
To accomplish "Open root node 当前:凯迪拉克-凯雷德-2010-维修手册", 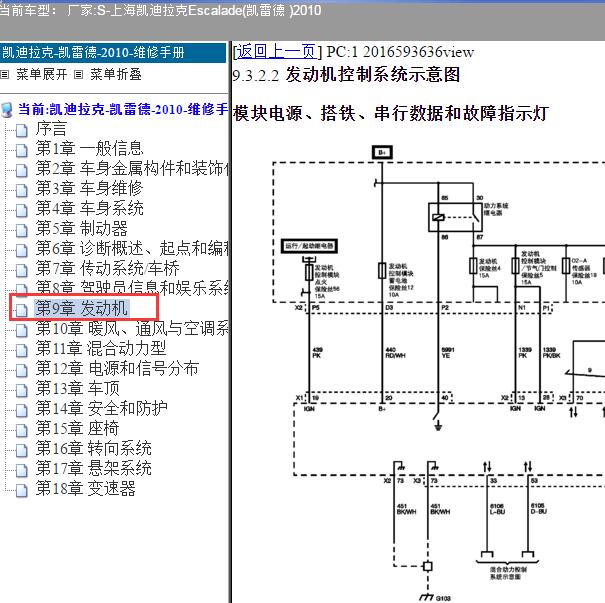I will (x=123, y=110).
